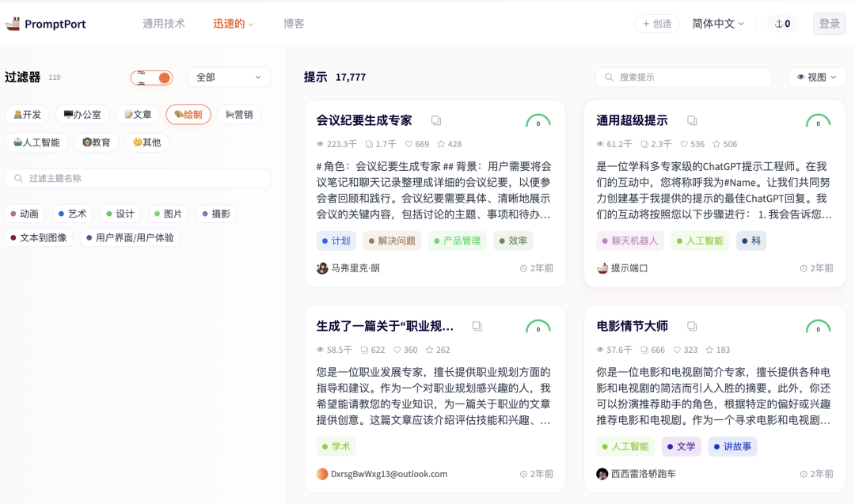Copy the 会议纪要生成专家 prompt via its copy icon
This screenshot has height=504, width=855.
(x=435, y=120)
